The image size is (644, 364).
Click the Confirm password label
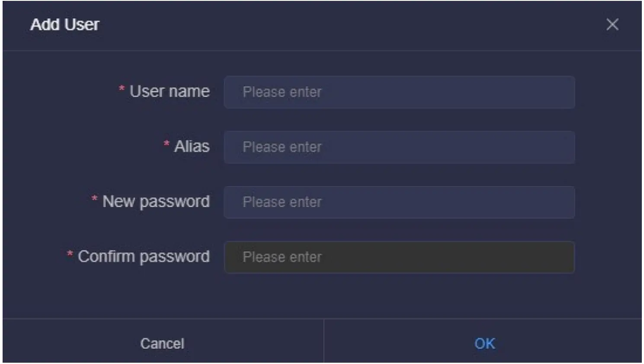point(144,257)
